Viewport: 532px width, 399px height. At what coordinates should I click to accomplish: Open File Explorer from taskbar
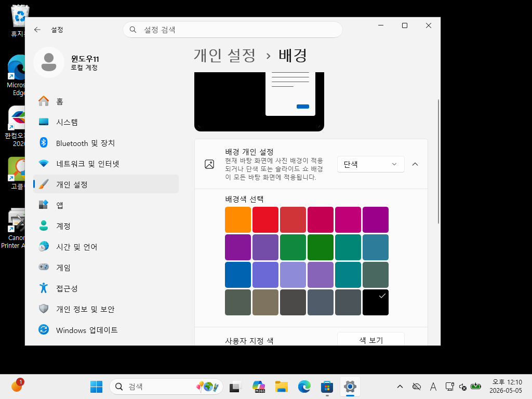pos(281,387)
